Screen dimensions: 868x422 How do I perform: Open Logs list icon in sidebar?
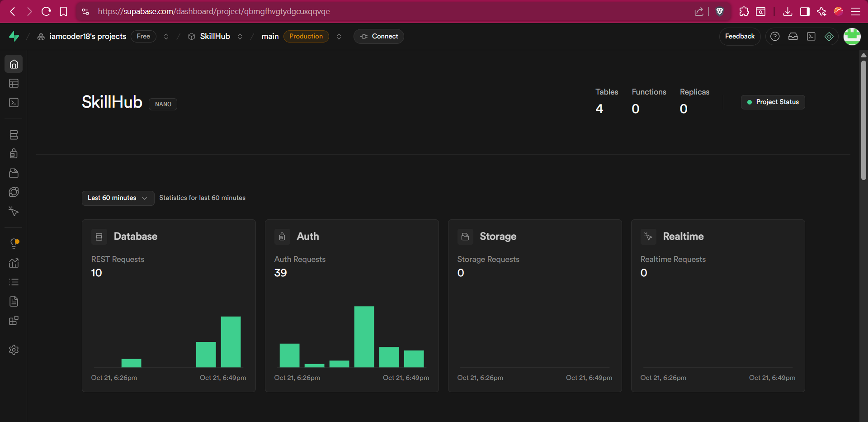[14, 282]
